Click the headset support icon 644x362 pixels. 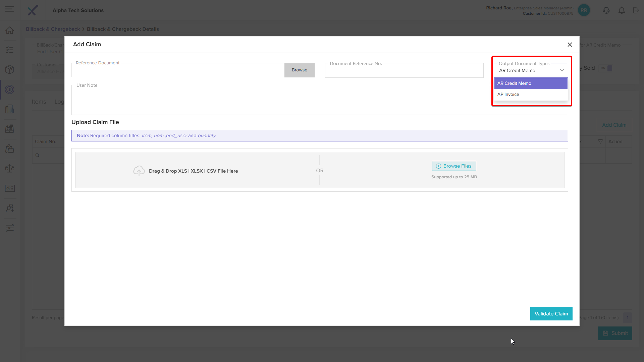point(606,10)
